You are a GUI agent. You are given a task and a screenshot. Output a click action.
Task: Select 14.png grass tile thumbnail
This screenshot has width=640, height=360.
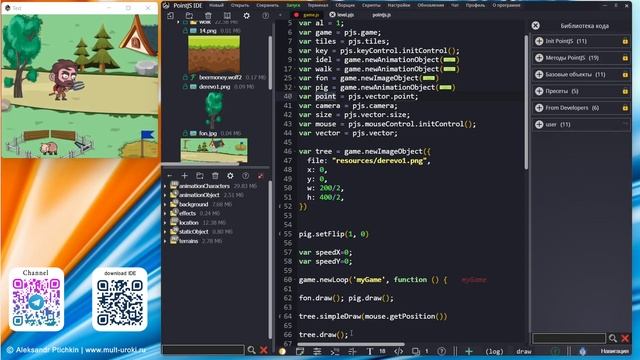point(214,54)
